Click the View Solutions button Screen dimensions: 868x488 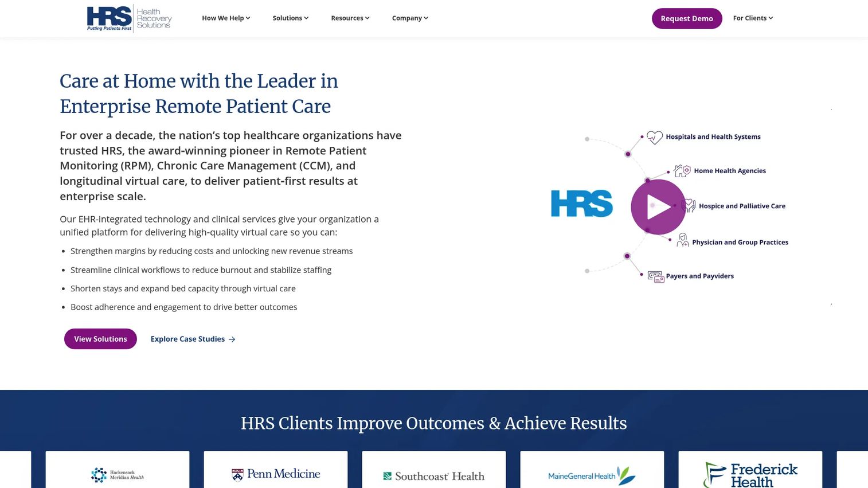(x=100, y=339)
